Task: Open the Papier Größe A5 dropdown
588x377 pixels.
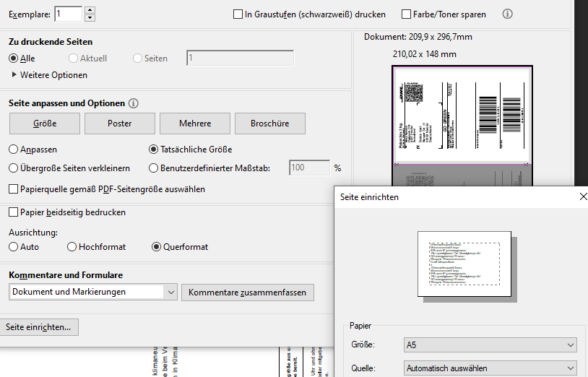Action: click(490, 344)
